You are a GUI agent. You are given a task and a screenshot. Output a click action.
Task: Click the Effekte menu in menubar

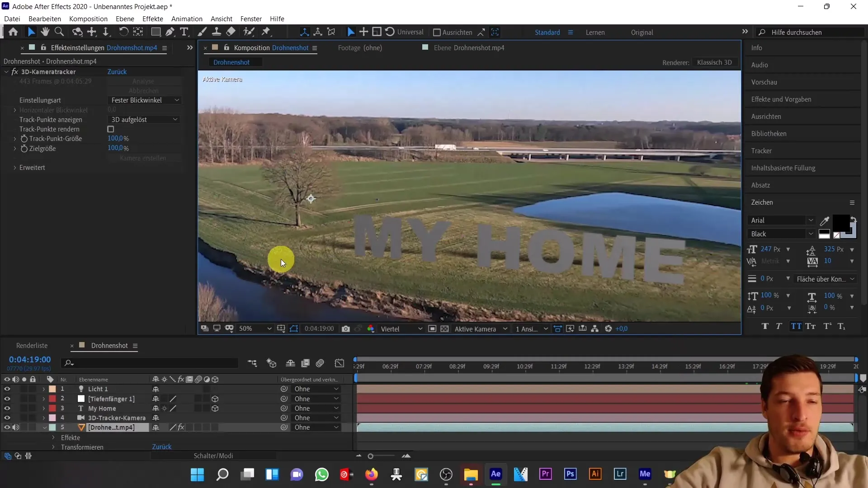[153, 19]
